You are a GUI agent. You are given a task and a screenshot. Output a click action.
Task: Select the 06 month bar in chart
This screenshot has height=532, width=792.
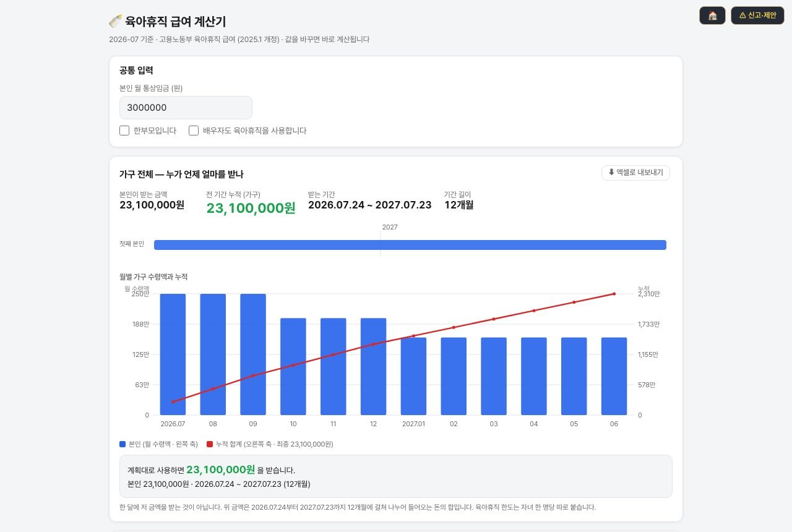[614, 376]
